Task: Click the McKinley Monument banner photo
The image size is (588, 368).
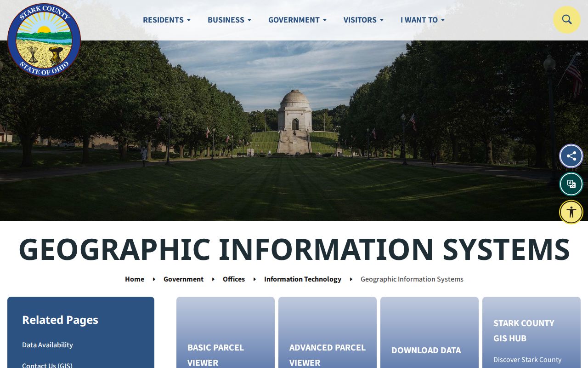Action: coord(294,131)
